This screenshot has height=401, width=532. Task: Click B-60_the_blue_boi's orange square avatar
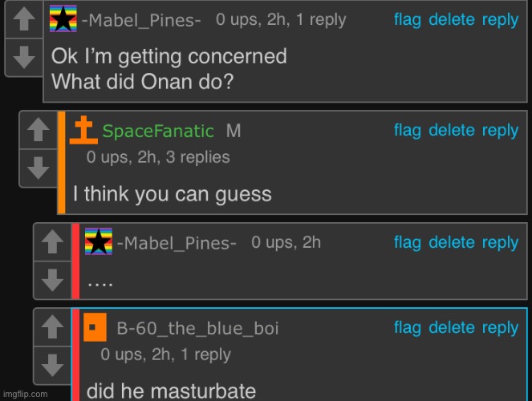tap(95, 328)
